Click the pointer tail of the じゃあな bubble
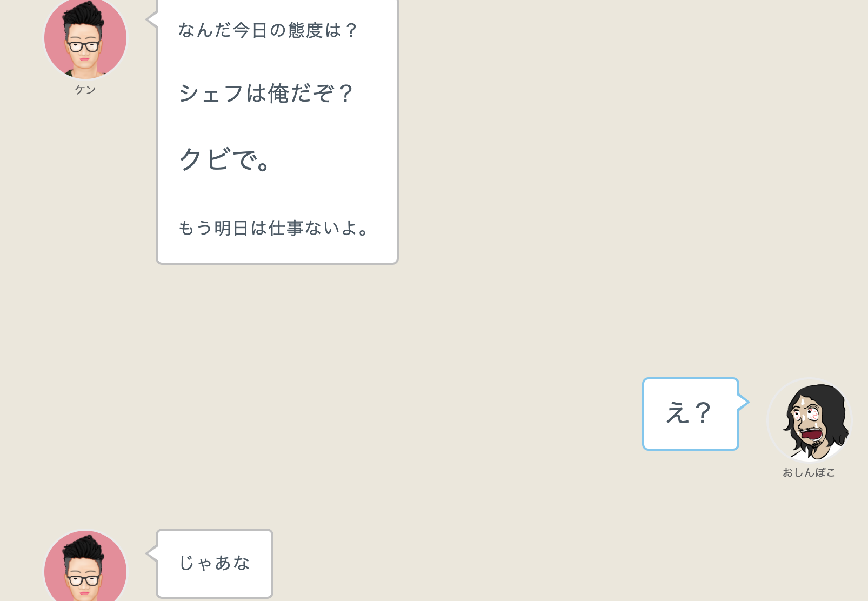This screenshot has width=868, height=601. click(151, 553)
